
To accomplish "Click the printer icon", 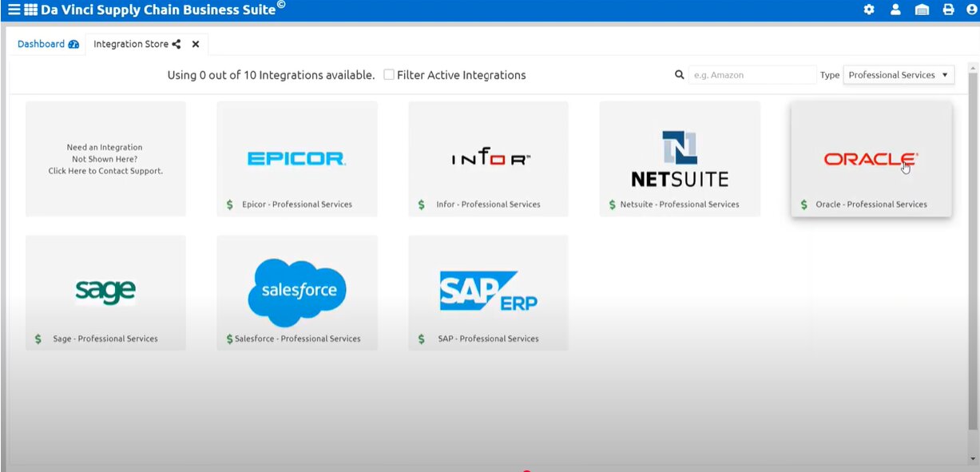I will tap(948, 10).
